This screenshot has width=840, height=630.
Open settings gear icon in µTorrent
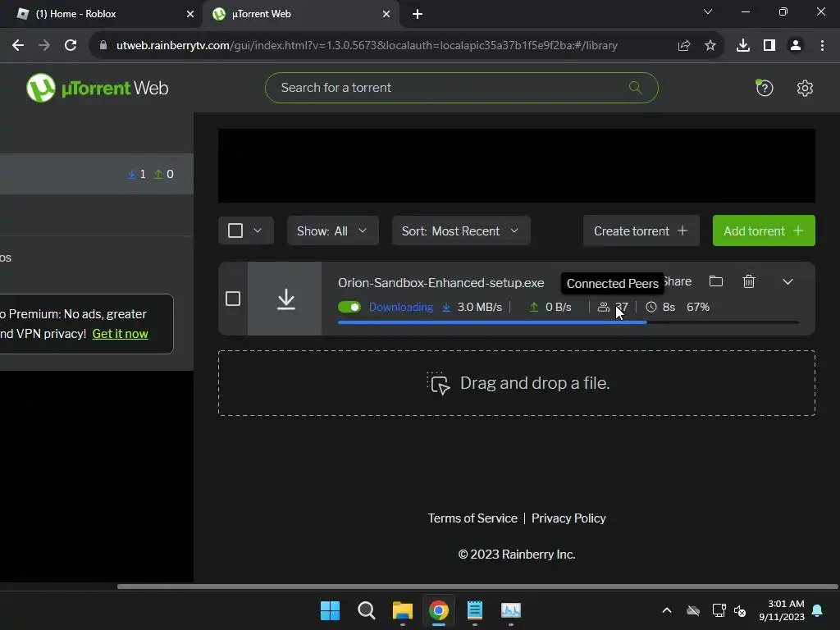[805, 88]
